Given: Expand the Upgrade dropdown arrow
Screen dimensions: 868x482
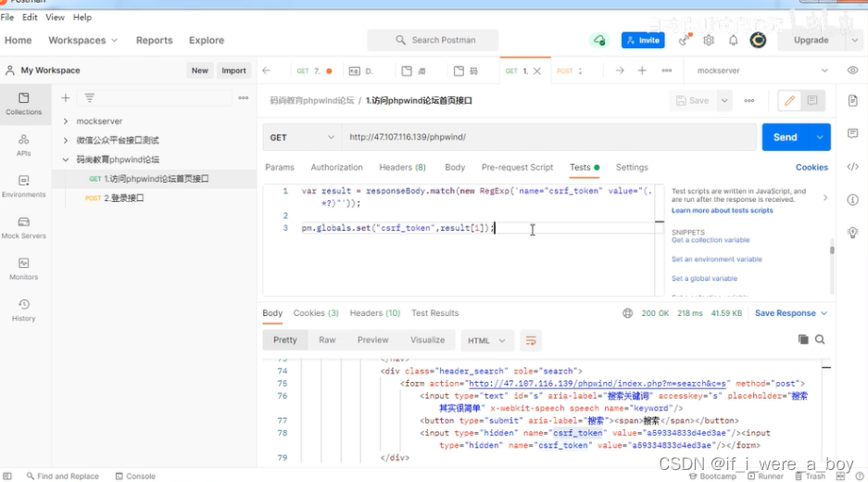Looking at the screenshot, I should [x=855, y=40].
